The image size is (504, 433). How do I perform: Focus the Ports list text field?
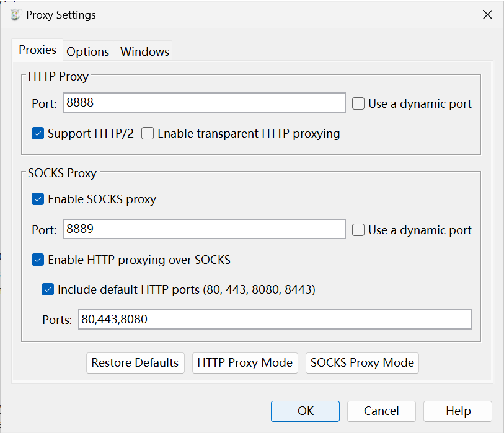pyautogui.click(x=275, y=320)
